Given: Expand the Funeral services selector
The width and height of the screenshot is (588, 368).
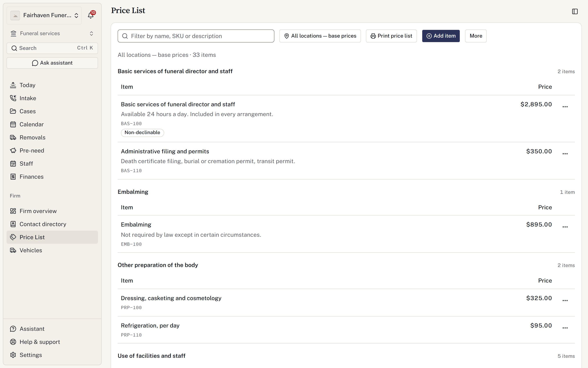Looking at the screenshot, I should [52, 33].
